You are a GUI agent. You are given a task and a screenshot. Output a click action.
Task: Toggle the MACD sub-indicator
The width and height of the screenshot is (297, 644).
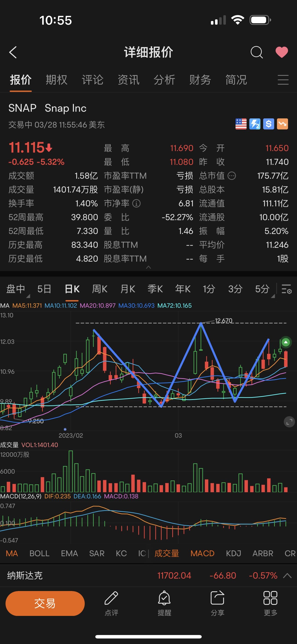[203, 553]
